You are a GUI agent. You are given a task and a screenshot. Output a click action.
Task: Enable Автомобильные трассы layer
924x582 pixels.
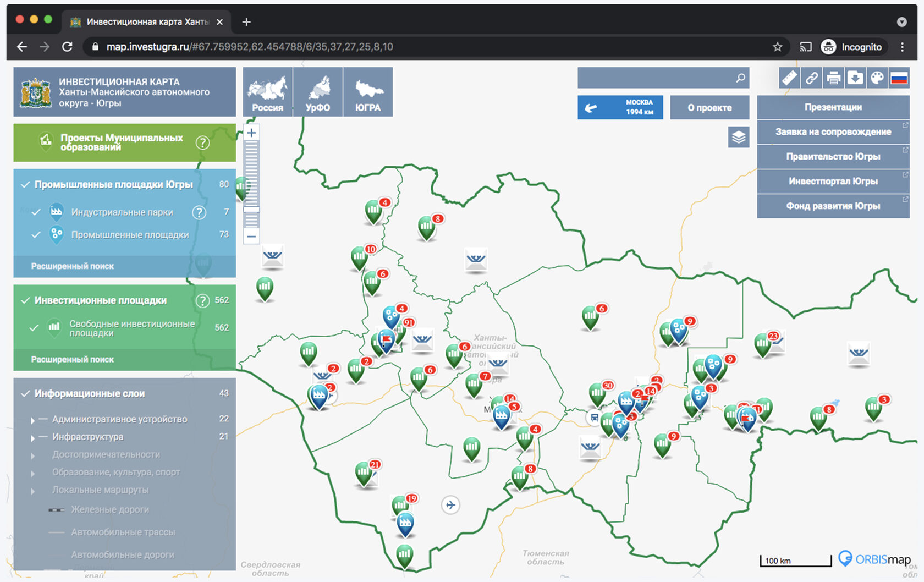(112, 532)
